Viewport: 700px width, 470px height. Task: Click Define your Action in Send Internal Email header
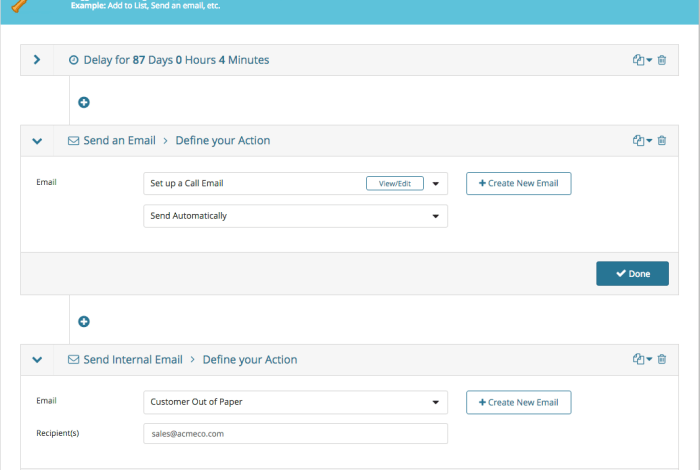(250, 360)
